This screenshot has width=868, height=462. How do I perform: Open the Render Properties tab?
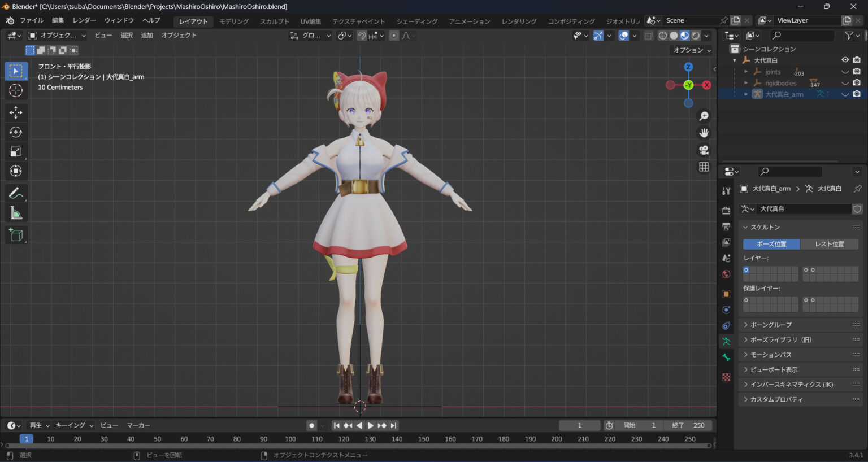726,210
